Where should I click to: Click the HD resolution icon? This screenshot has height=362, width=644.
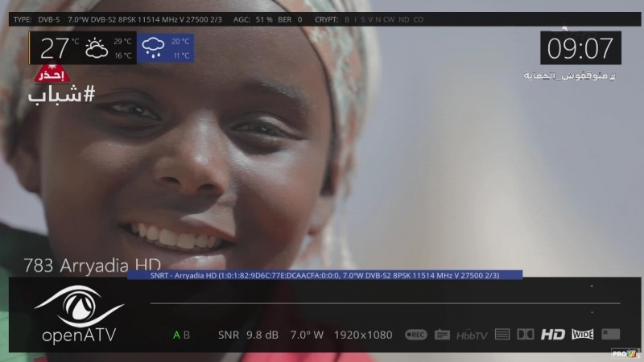coord(553,335)
